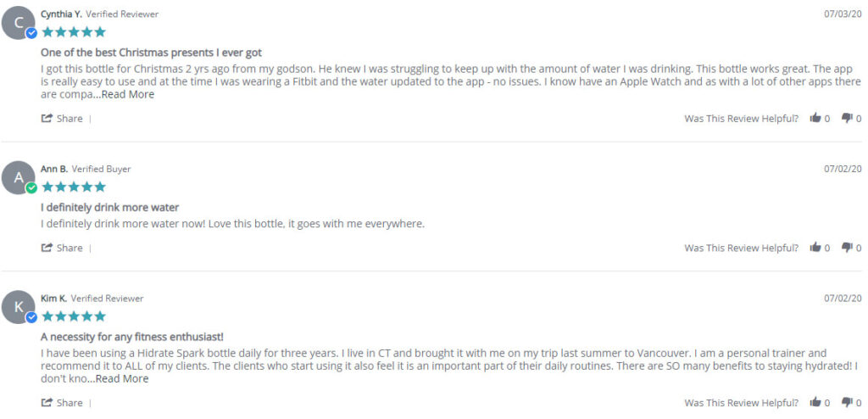This screenshot has height=419, width=868.
Task: Click the star rating on Cynthia Y.'s review
Action: 74,32
